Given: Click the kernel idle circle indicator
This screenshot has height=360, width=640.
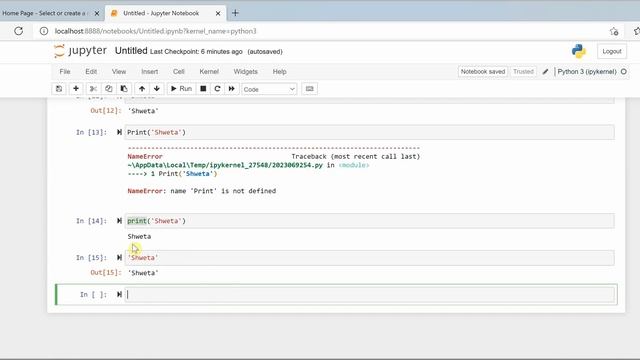Looking at the screenshot, I should point(624,72).
